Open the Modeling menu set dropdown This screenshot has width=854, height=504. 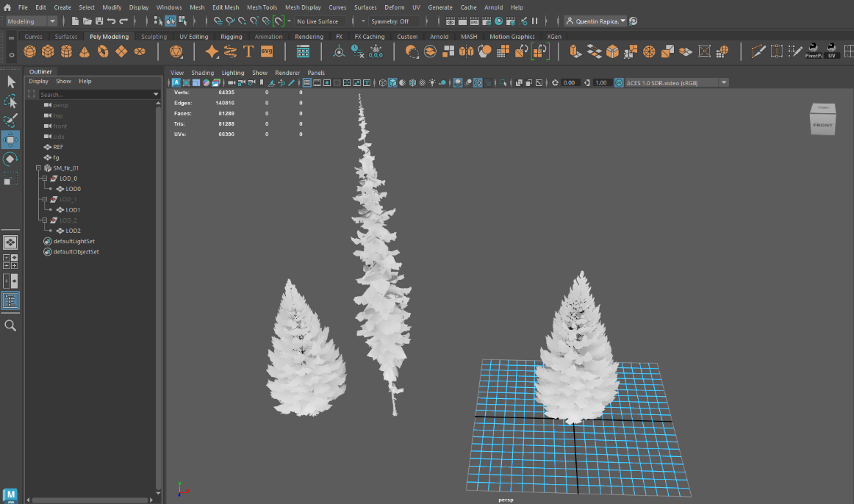[31, 21]
